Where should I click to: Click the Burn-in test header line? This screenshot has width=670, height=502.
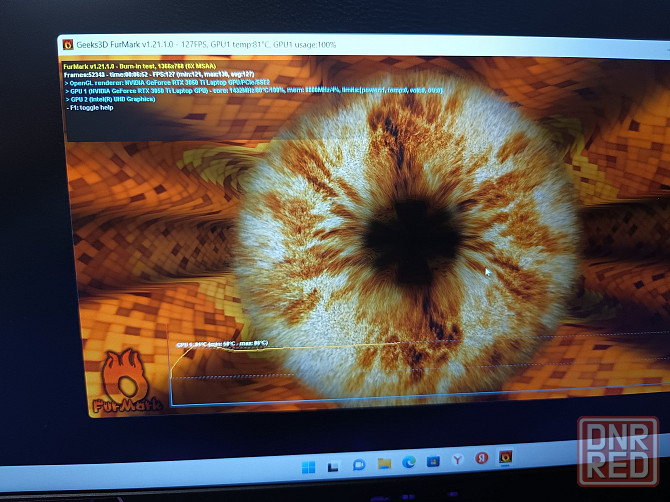coord(139,66)
